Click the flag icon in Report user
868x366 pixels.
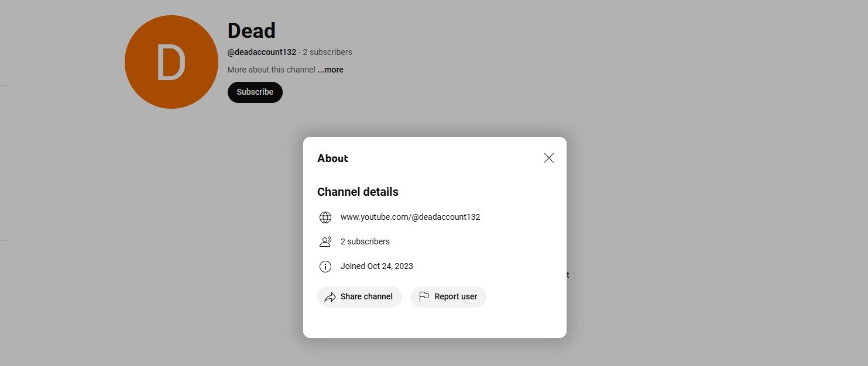[424, 297]
